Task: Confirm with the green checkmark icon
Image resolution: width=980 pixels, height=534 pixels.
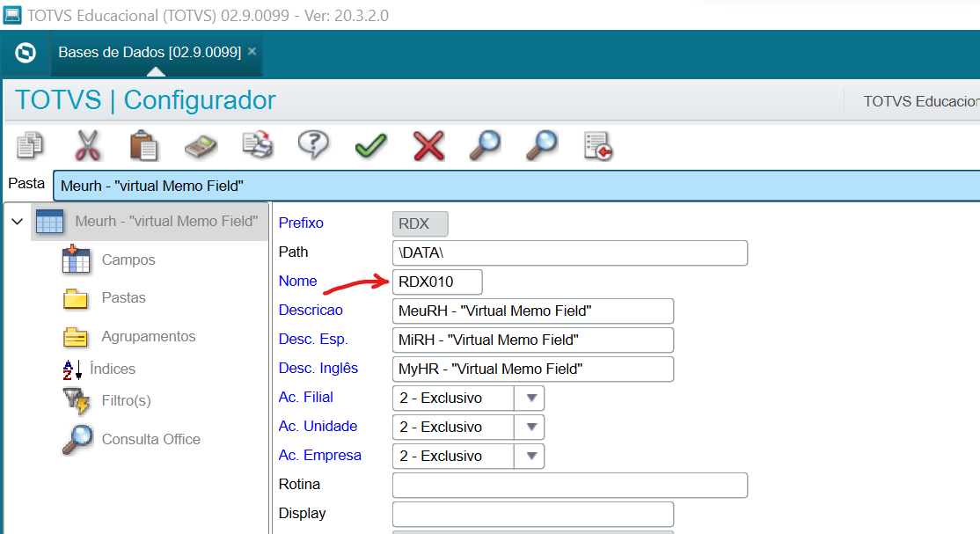Action: [x=370, y=146]
